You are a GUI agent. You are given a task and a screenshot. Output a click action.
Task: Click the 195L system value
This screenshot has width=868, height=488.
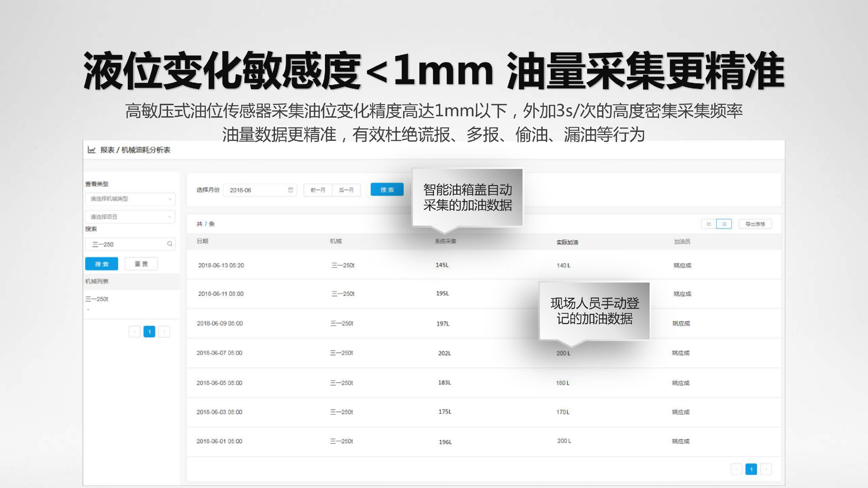pyautogui.click(x=443, y=293)
